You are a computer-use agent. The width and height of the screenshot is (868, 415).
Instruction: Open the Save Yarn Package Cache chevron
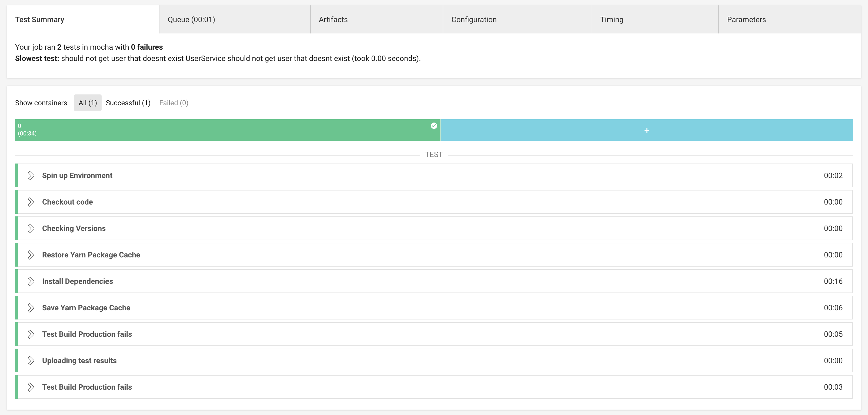coord(31,308)
